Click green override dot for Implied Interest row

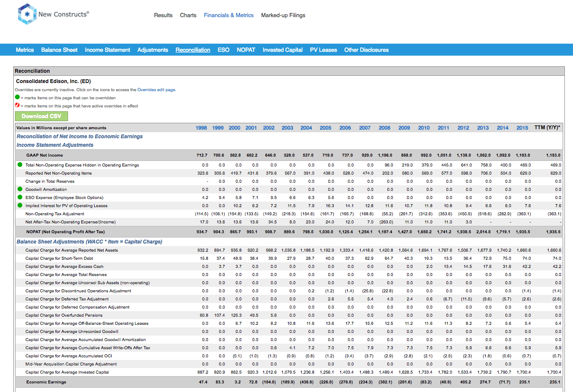point(20,205)
